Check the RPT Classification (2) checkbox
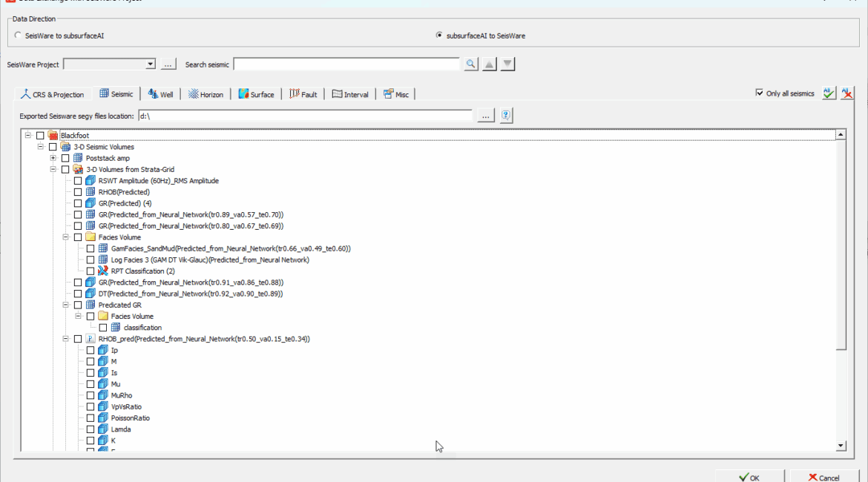Screen dimensions: 868x482 click(91, 271)
